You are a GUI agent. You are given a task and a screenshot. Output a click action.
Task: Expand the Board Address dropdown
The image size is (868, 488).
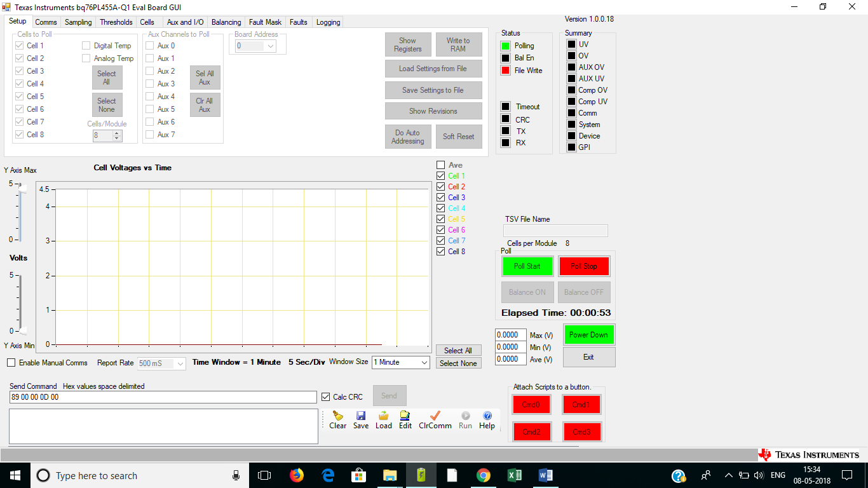tap(255, 46)
